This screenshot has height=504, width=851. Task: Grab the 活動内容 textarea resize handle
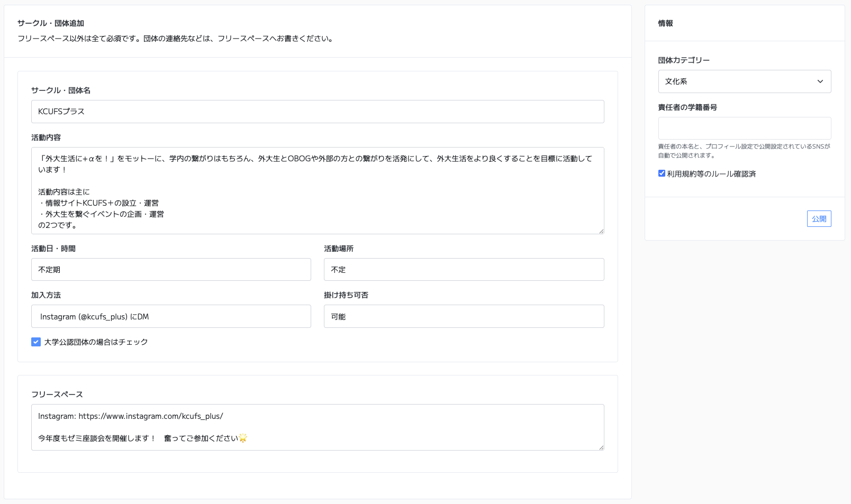click(601, 231)
